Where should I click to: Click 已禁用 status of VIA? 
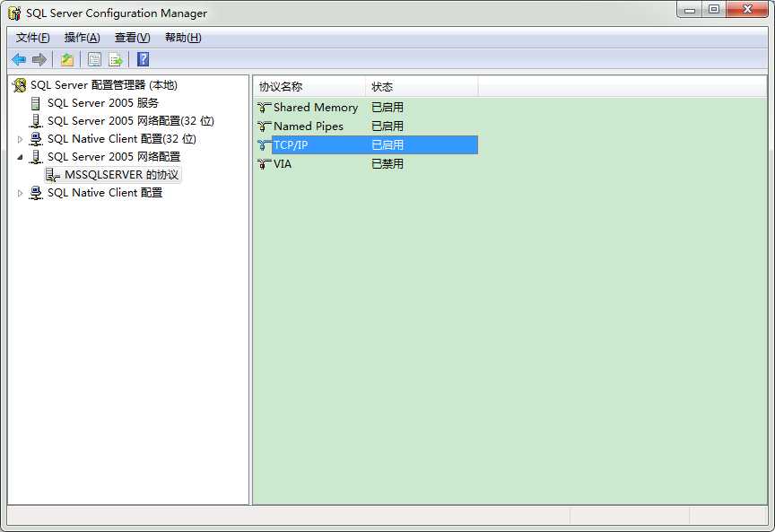coord(387,163)
